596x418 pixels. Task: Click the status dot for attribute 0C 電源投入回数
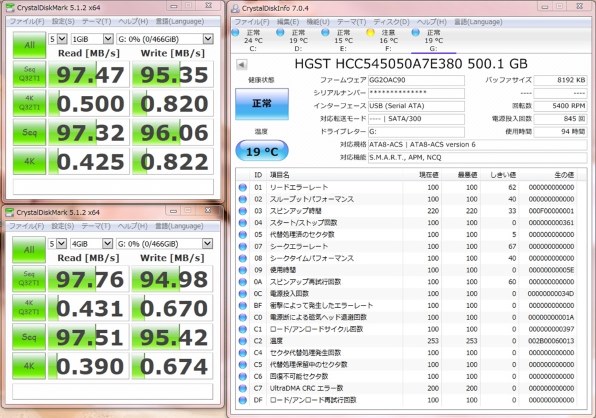(243, 294)
